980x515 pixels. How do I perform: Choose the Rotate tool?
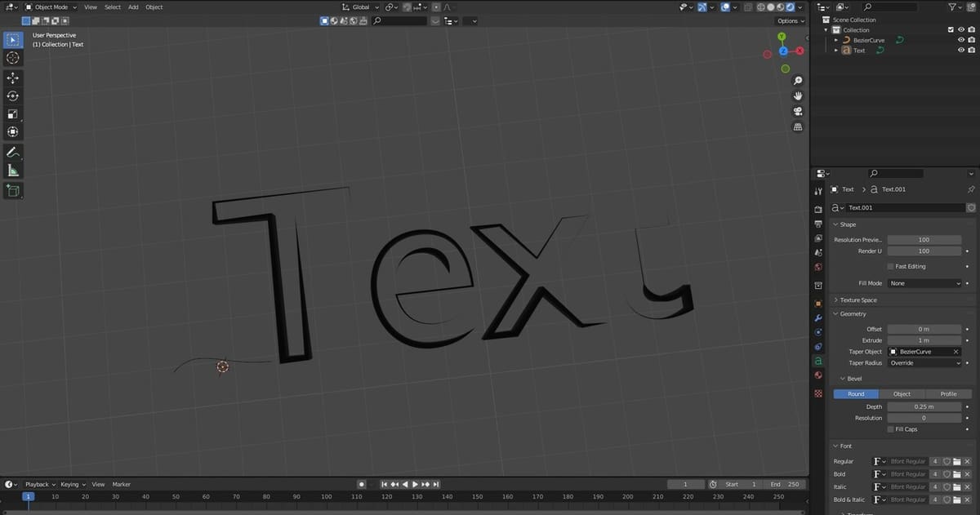coord(13,95)
